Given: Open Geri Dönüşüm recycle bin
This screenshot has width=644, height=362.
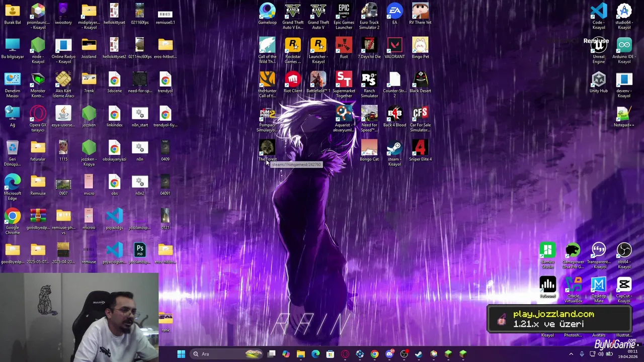Looking at the screenshot, I should [x=13, y=153].
